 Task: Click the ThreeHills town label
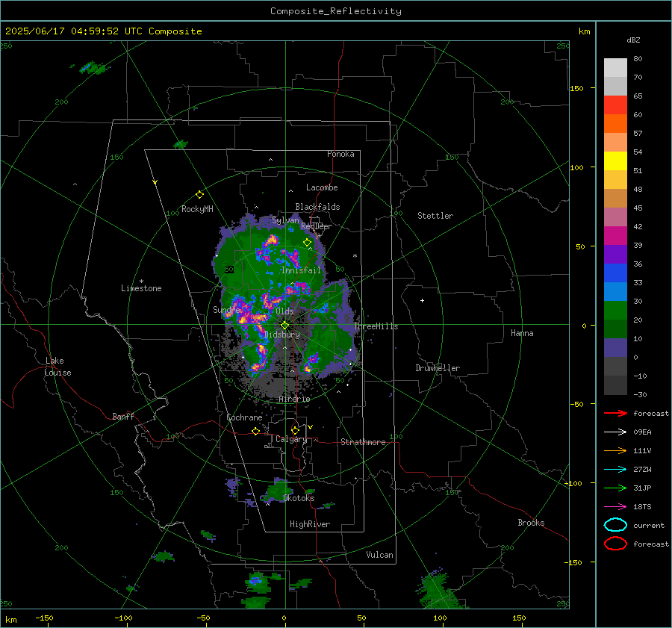click(x=376, y=326)
